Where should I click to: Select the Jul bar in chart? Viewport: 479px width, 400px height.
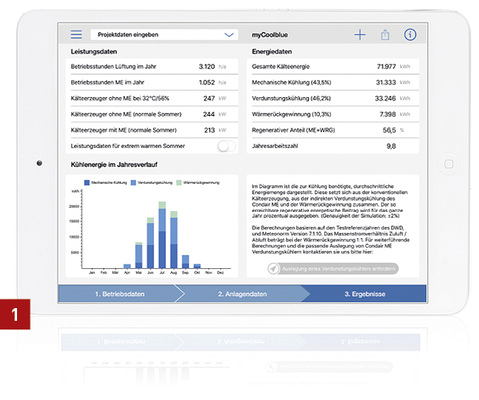pyautogui.click(x=162, y=235)
